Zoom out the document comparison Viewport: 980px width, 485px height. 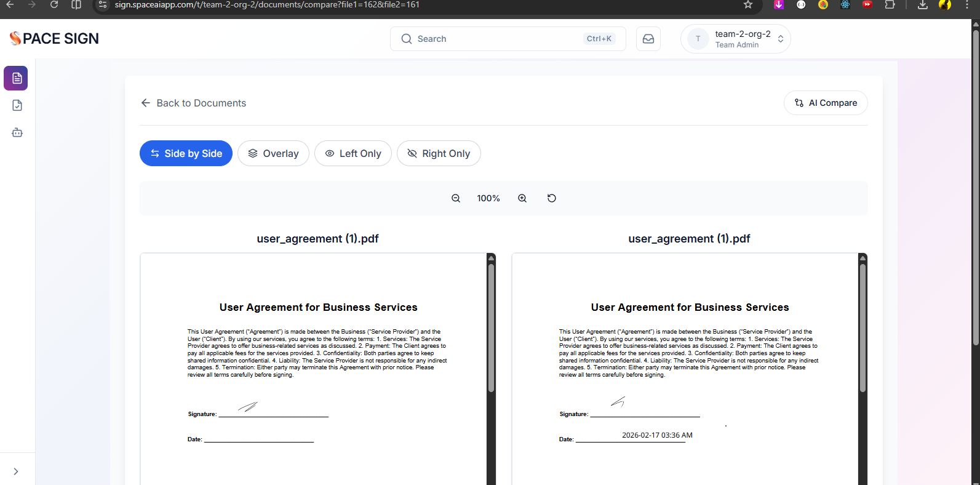[x=456, y=198]
